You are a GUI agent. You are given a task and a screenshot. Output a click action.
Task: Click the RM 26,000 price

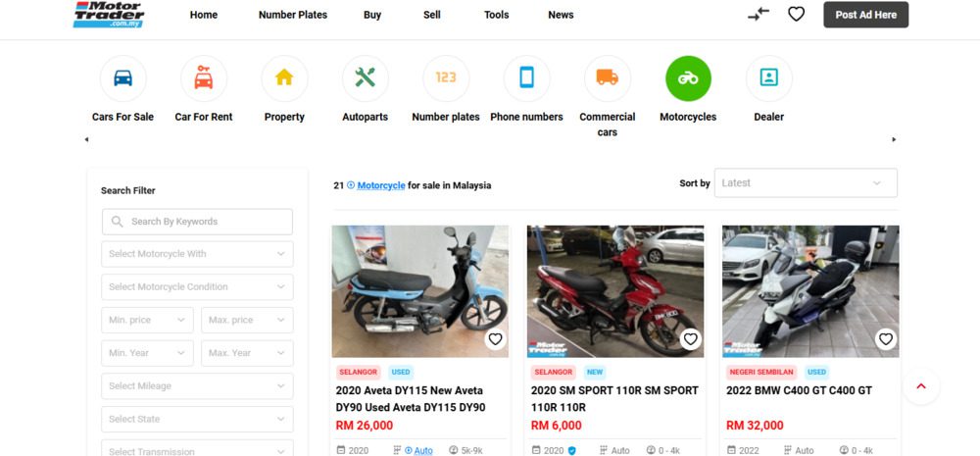click(365, 426)
